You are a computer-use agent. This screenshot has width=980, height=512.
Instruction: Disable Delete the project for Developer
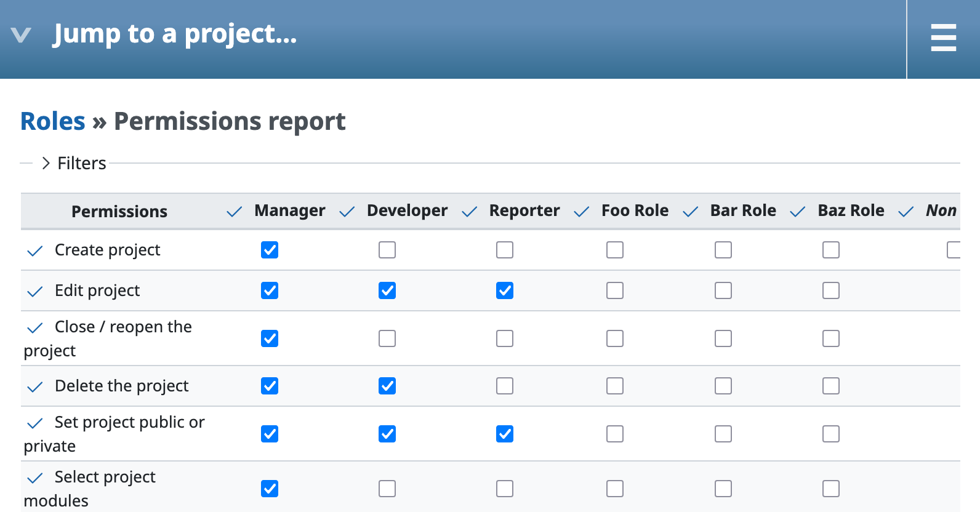click(x=387, y=386)
